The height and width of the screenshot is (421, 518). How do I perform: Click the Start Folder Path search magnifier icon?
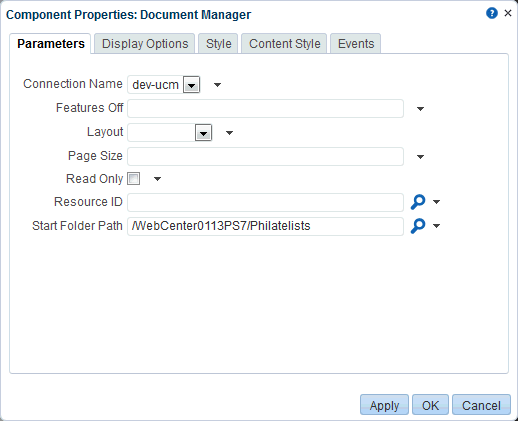(x=418, y=226)
